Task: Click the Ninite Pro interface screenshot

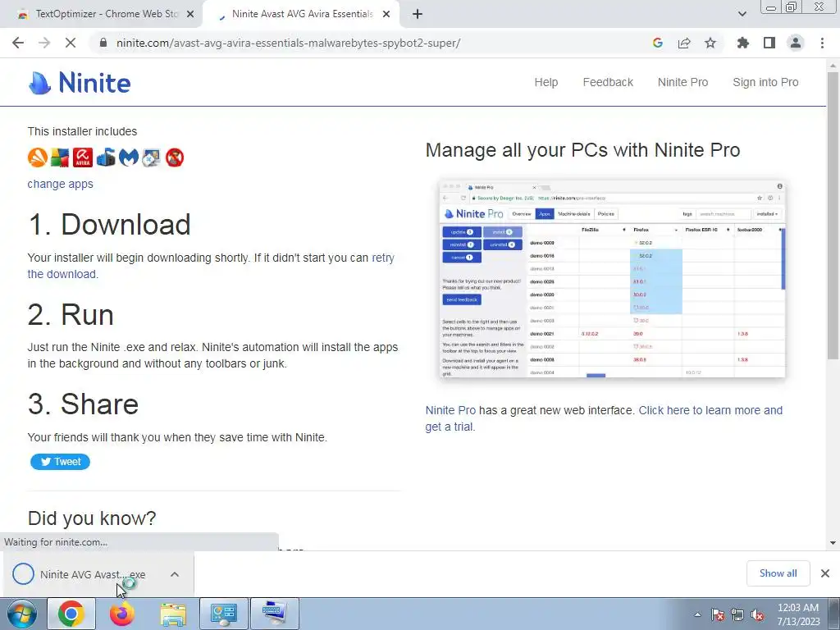Action: point(612,279)
